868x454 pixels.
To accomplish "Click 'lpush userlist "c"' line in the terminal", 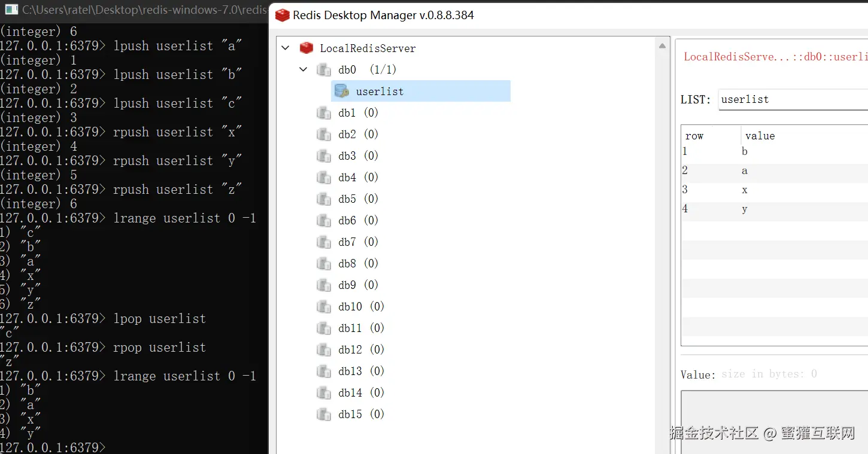I will point(121,103).
